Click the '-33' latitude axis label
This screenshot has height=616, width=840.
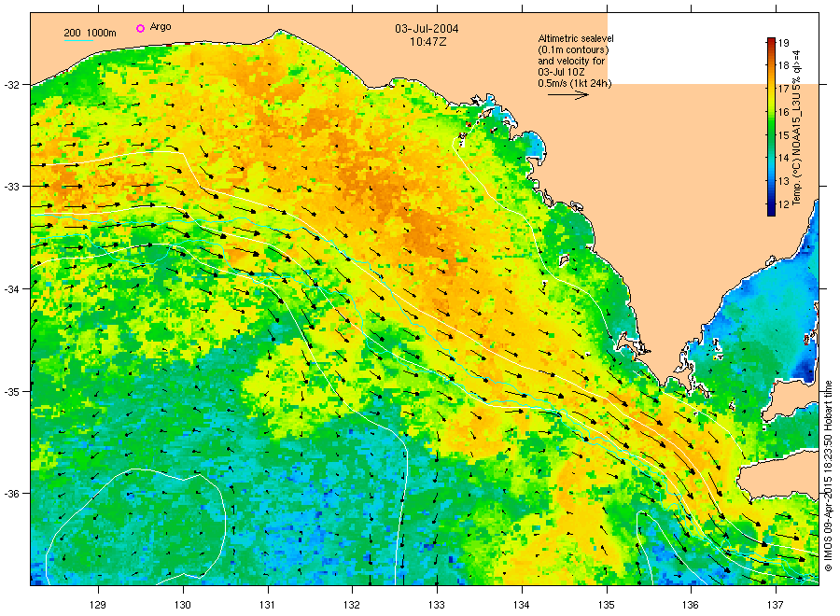tap(12, 187)
